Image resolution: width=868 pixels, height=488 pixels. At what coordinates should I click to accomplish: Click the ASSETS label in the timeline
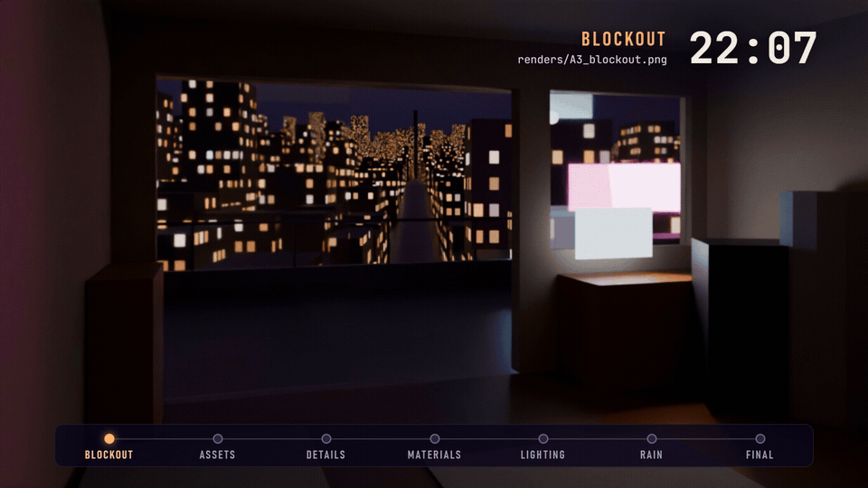[x=218, y=455]
